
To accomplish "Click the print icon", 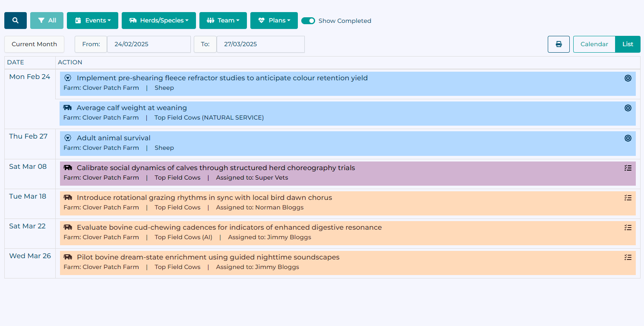I will click(x=559, y=44).
